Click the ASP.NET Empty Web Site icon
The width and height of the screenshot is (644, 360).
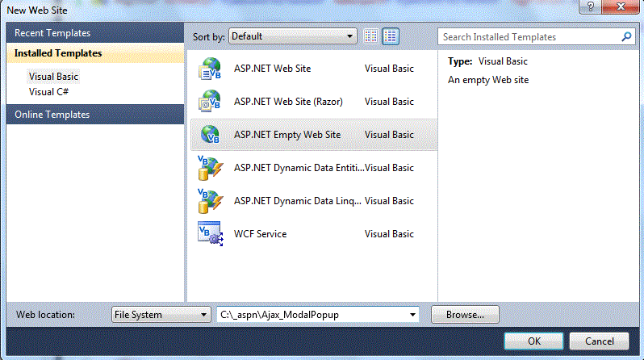[x=209, y=135]
